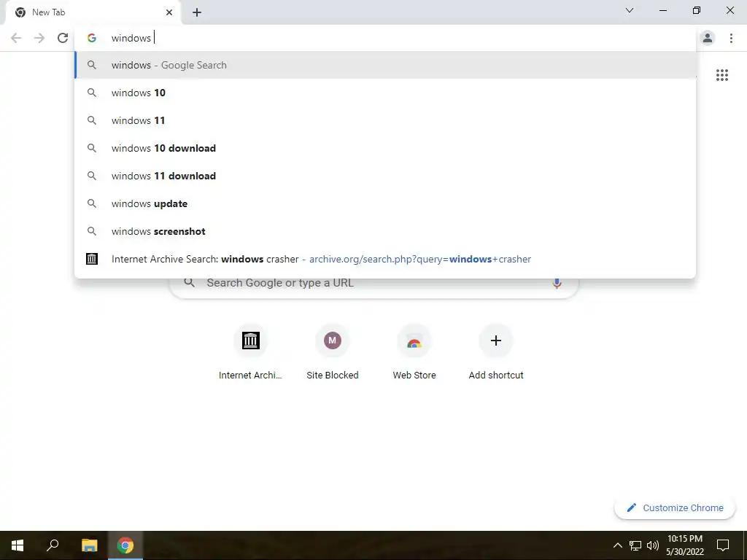747x560 pixels.
Task: Show hidden system tray icons
Action: point(617,545)
